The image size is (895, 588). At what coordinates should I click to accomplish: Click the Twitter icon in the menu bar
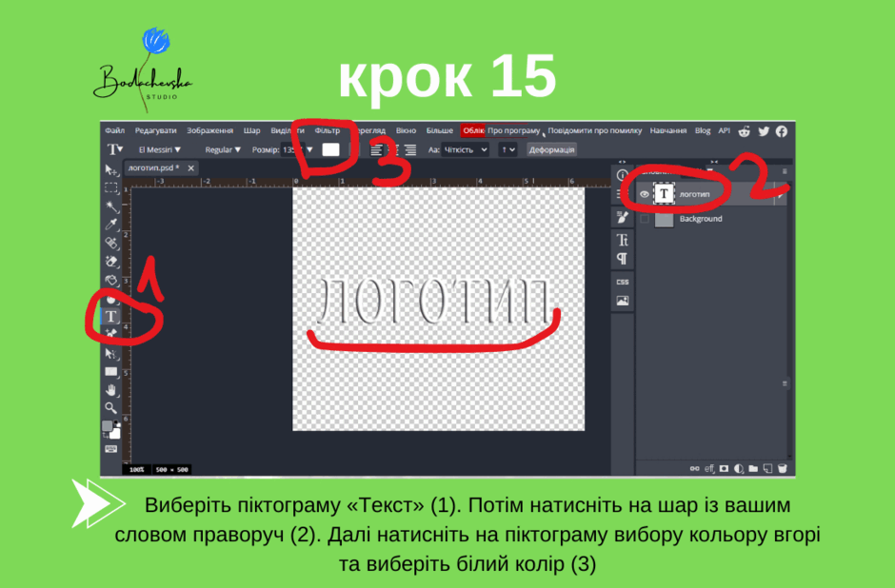pos(764,131)
